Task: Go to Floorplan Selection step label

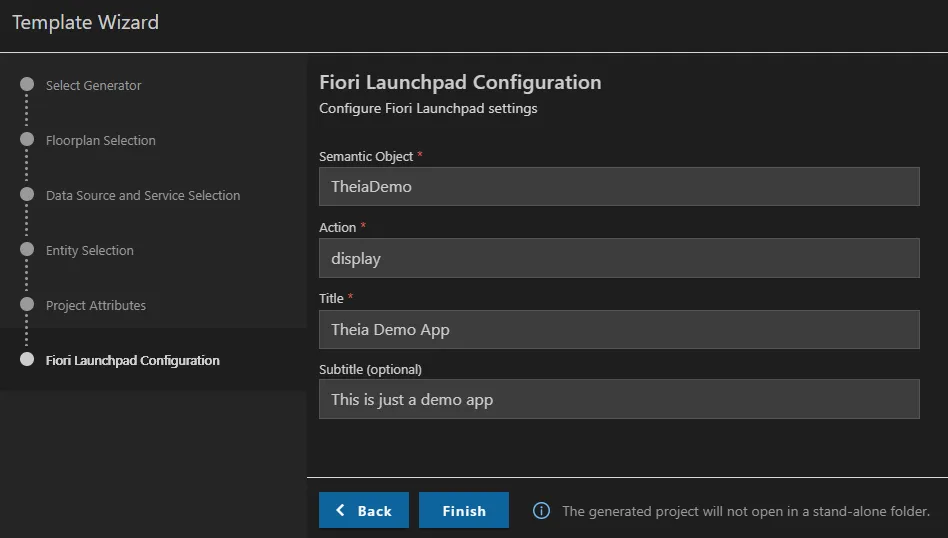Action: tap(100, 141)
